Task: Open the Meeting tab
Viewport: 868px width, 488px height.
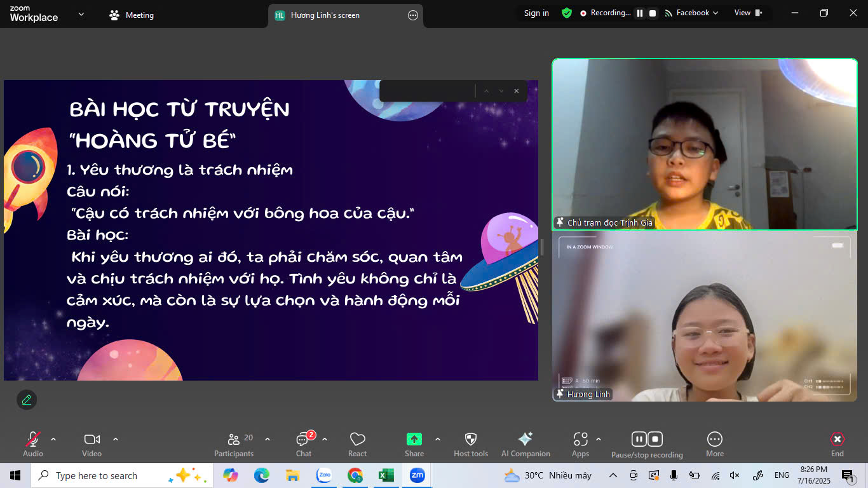Action: point(132,15)
